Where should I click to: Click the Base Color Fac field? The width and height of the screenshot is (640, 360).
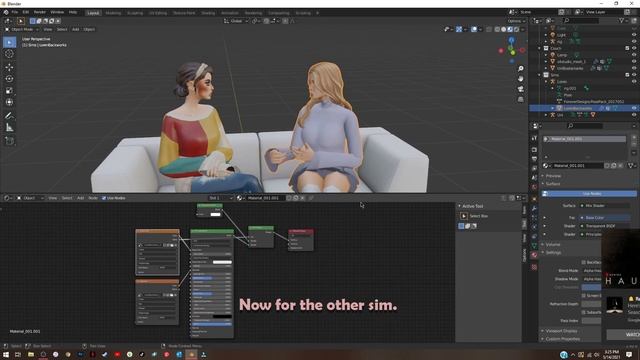(605, 218)
